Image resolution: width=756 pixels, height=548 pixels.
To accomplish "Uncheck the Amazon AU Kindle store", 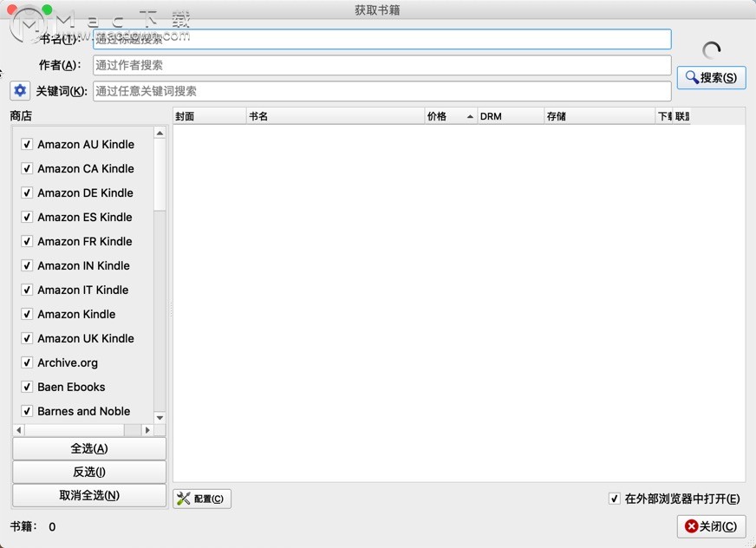I will point(27,144).
